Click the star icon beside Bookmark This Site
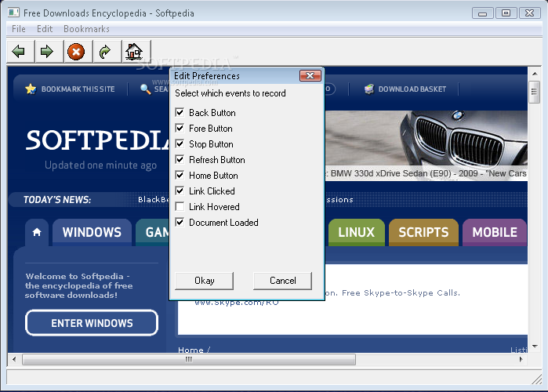The width and height of the screenshot is (548, 392). click(x=31, y=89)
